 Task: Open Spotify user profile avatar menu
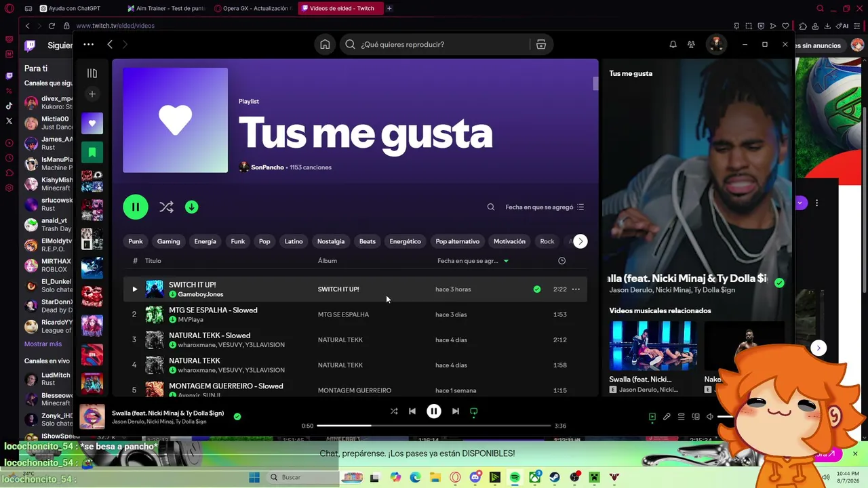point(716,44)
